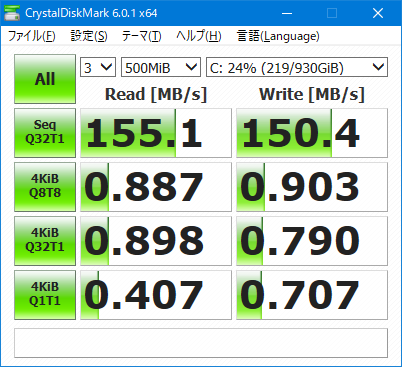
Task: Open the 設定(S) menu
Action: 89,36
